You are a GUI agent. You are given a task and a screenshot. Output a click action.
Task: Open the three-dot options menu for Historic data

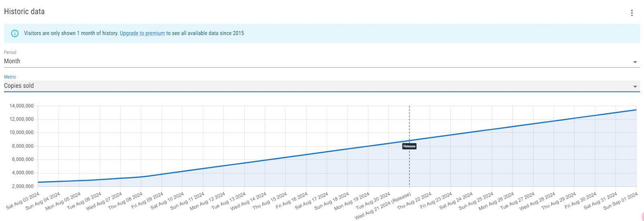(632, 13)
